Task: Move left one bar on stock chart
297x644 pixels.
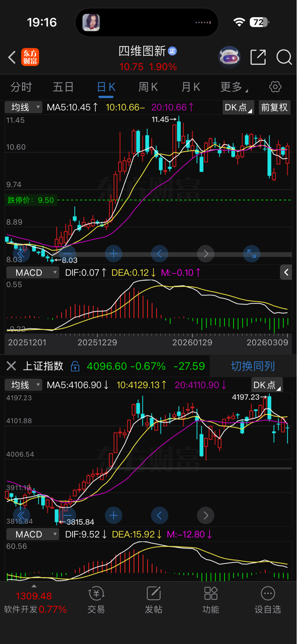Action: 160,254
